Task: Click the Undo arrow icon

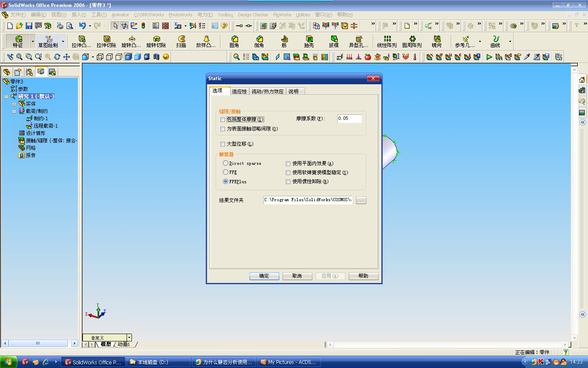Action: (82, 26)
